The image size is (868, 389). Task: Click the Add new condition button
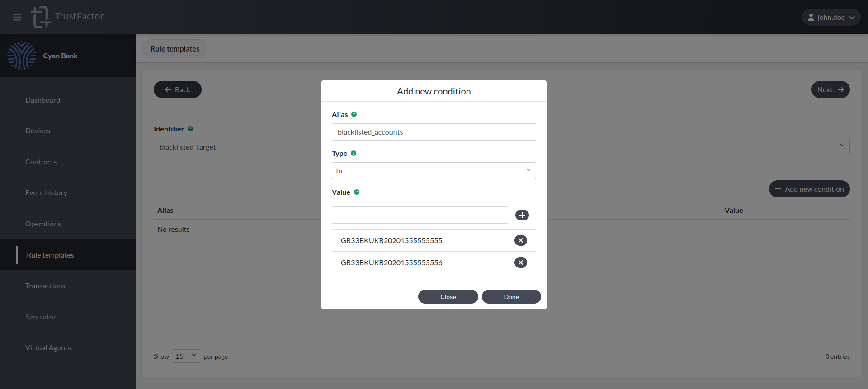[809, 189]
